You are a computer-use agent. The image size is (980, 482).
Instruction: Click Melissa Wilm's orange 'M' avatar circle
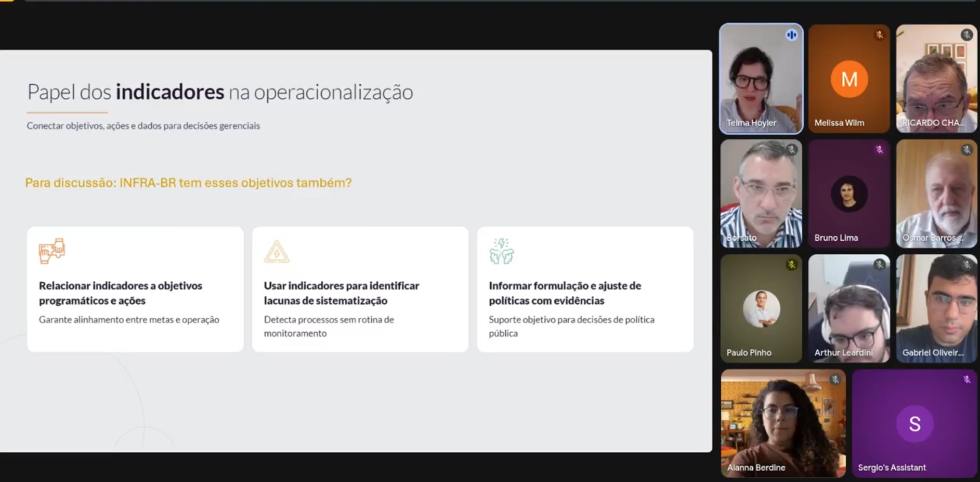pos(848,79)
